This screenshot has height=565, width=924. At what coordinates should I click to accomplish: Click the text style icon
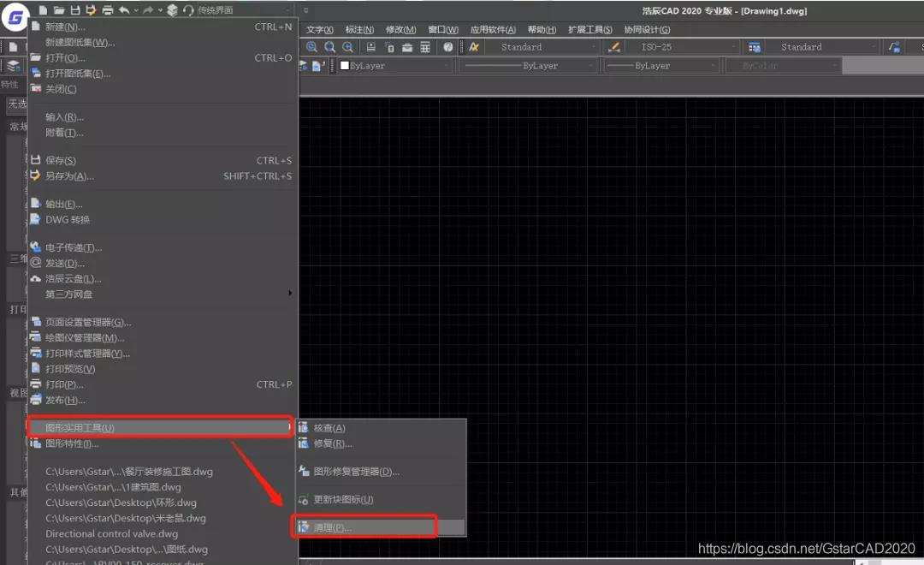click(474, 47)
